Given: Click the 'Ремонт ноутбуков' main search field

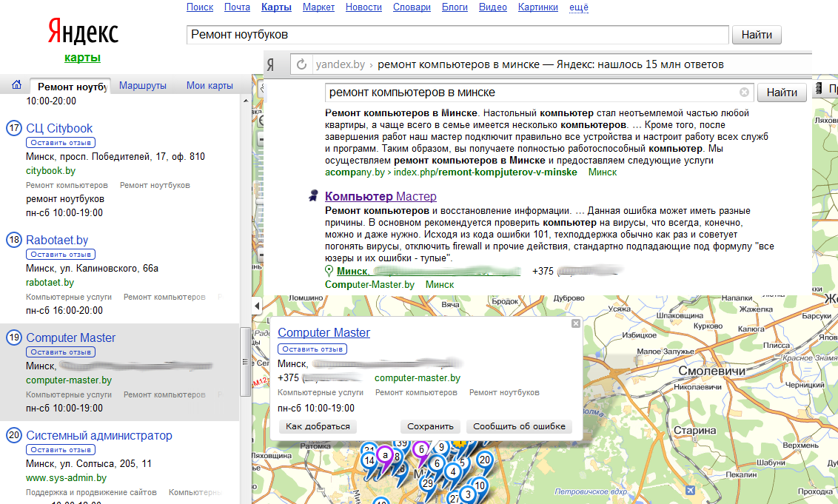Looking at the screenshot, I should coord(457,35).
